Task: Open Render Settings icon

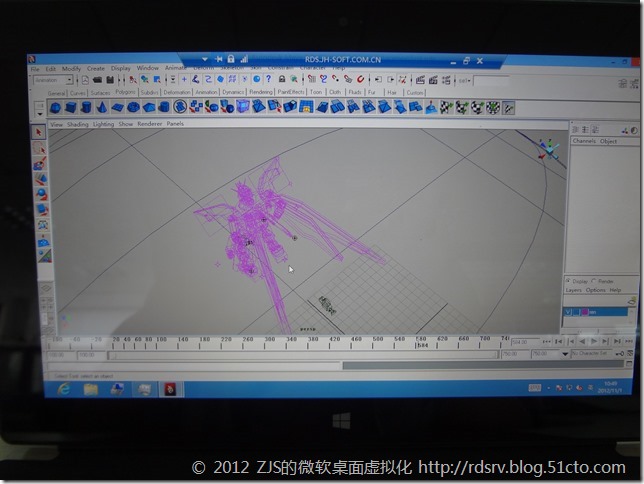Action: pyautogui.click(x=446, y=80)
